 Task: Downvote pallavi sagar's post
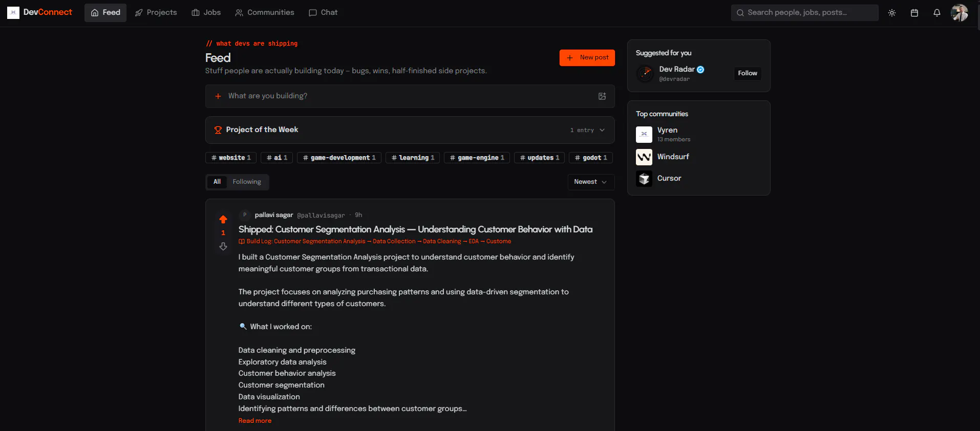(223, 246)
